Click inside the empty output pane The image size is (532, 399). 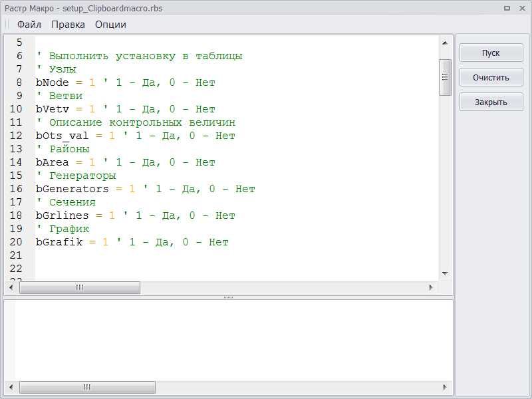click(x=228, y=339)
